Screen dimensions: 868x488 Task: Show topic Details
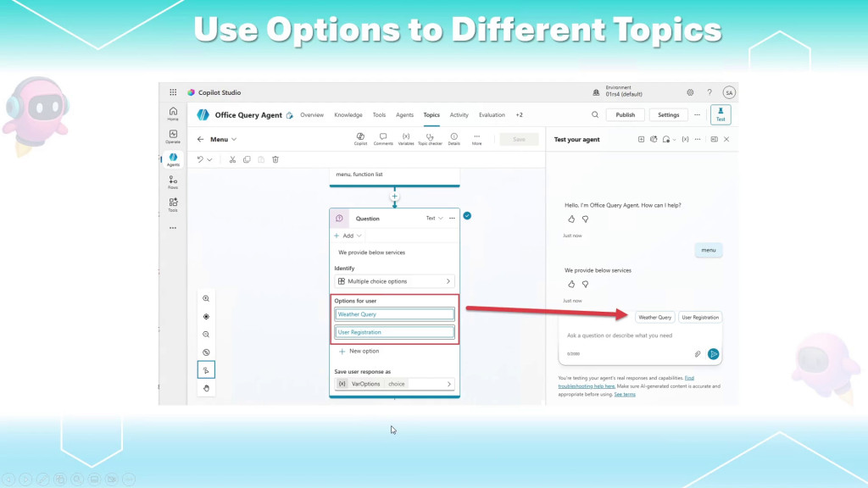click(454, 139)
